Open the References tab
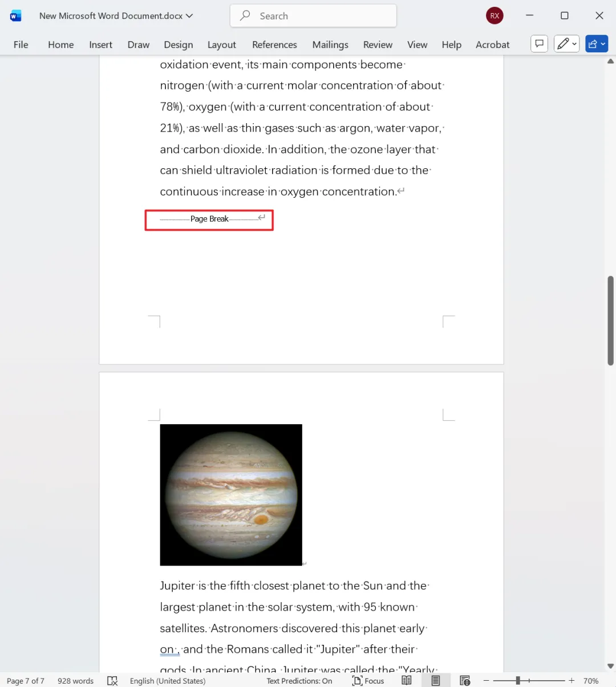The height and width of the screenshot is (687, 616). click(274, 44)
